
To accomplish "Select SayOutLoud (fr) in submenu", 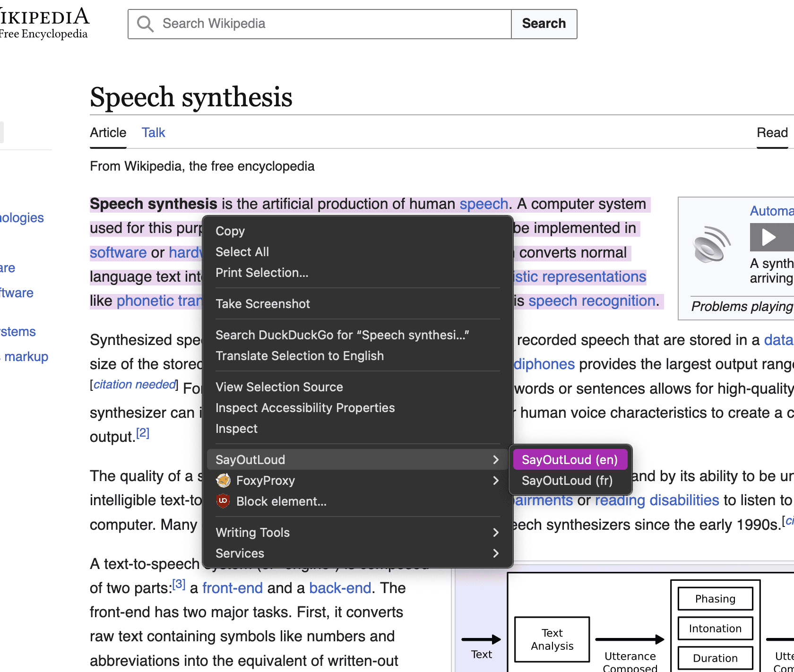I will [570, 481].
